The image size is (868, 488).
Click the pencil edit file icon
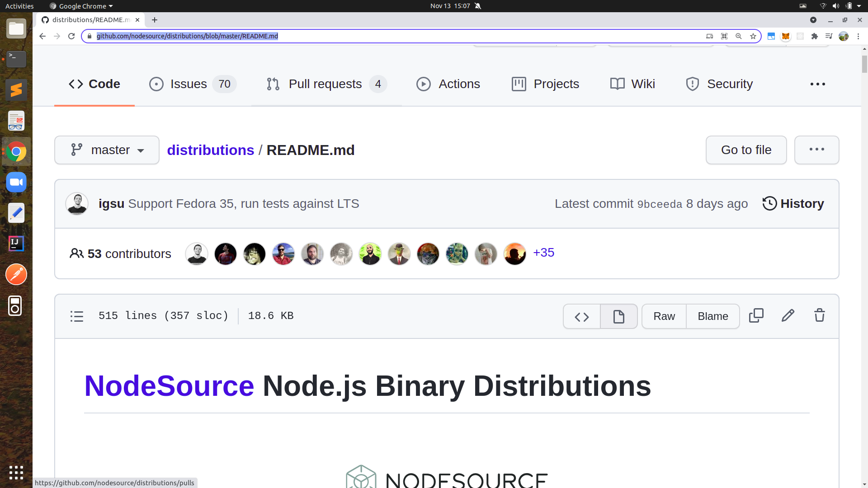click(x=788, y=316)
